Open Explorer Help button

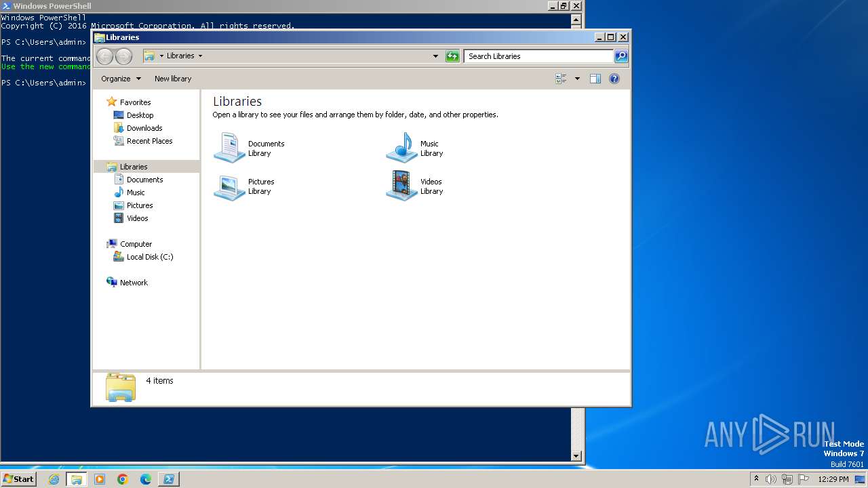tap(614, 79)
